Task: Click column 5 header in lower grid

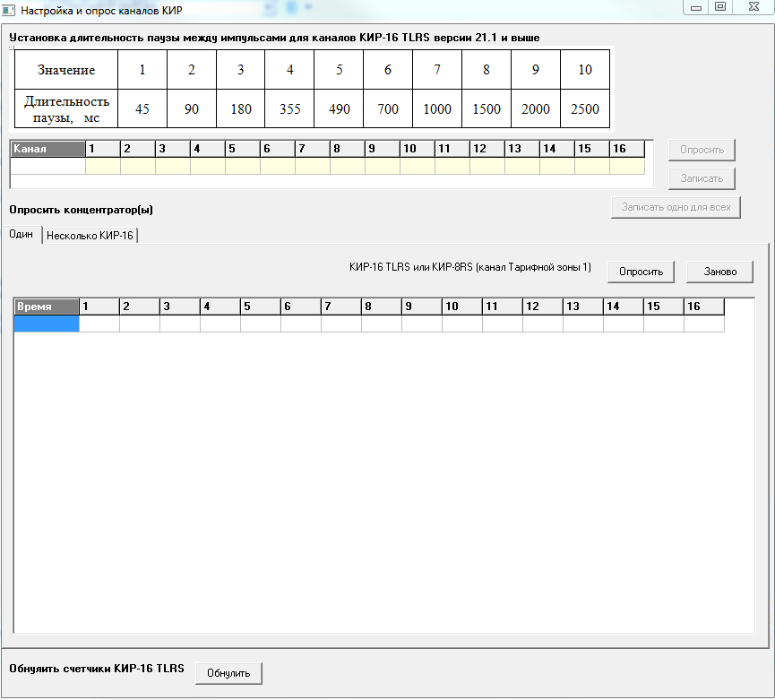Action: click(260, 307)
